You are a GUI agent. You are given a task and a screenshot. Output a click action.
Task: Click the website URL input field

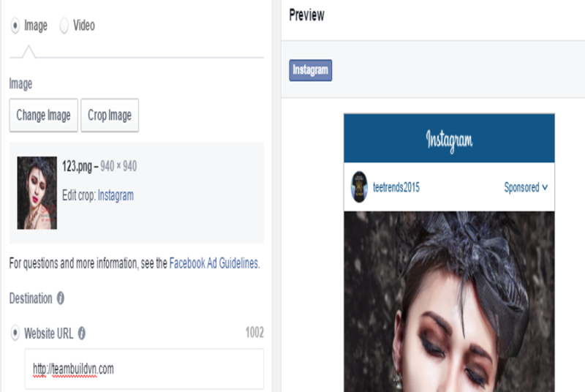coord(144,369)
